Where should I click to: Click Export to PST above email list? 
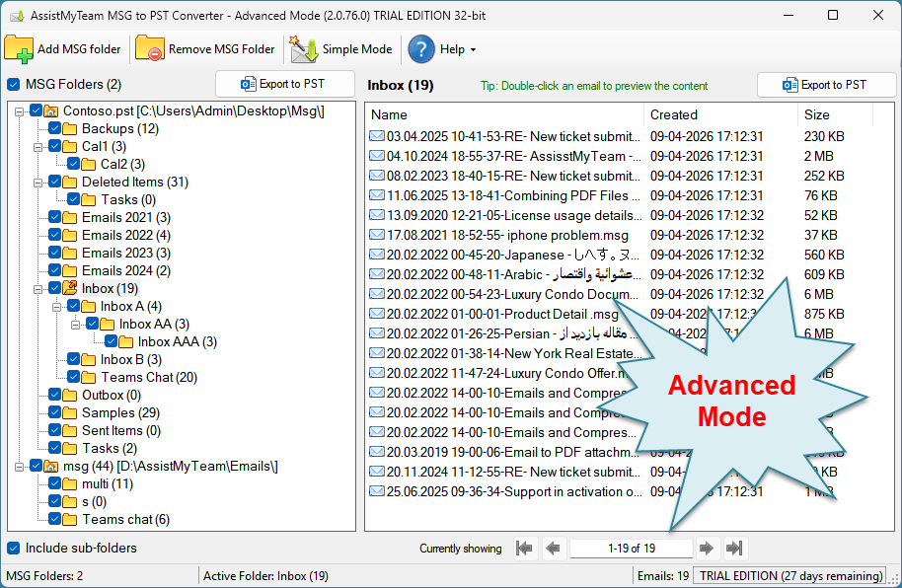pos(825,85)
